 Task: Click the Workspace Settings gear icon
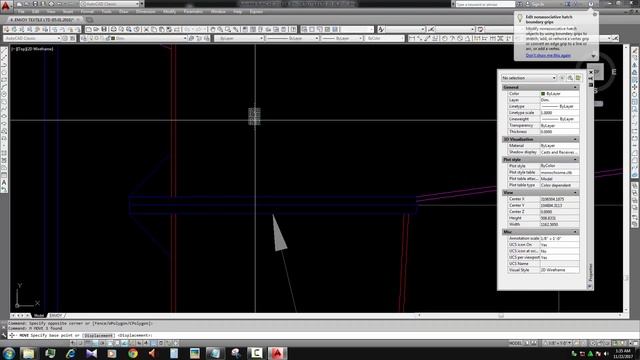pos(65,38)
